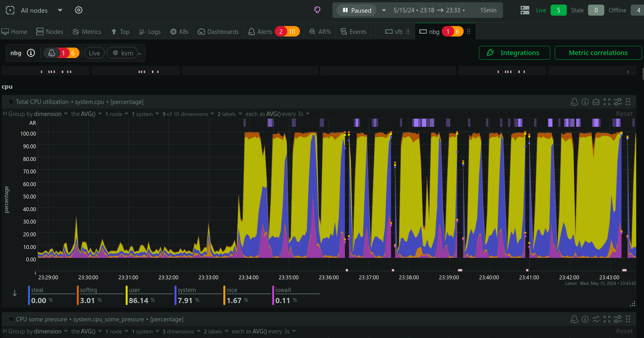This screenshot has height=338, width=644.
Task: Toggle the Live filter pill
Action: pos(94,53)
